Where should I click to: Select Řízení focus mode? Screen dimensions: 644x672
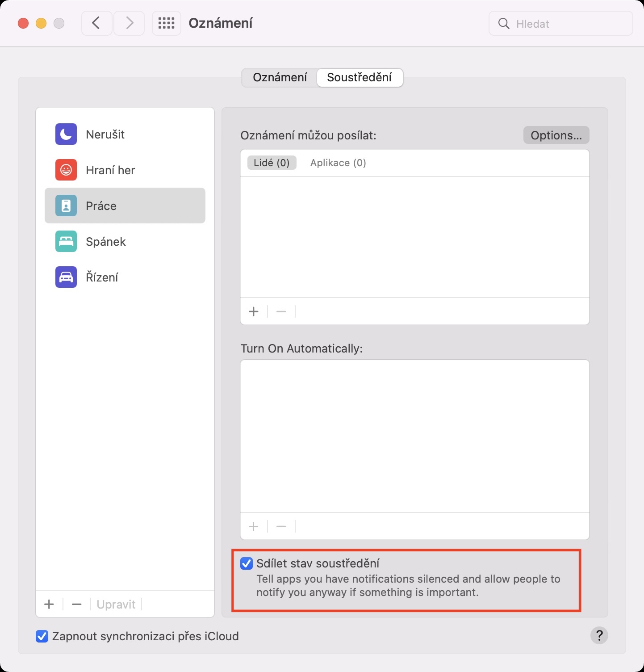(x=125, y=277)
